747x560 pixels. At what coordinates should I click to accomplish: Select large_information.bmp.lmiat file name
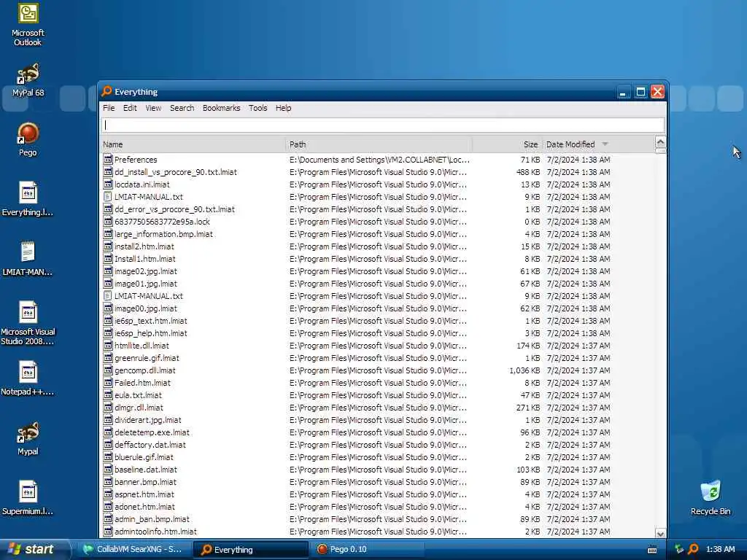tap(163, 234)
